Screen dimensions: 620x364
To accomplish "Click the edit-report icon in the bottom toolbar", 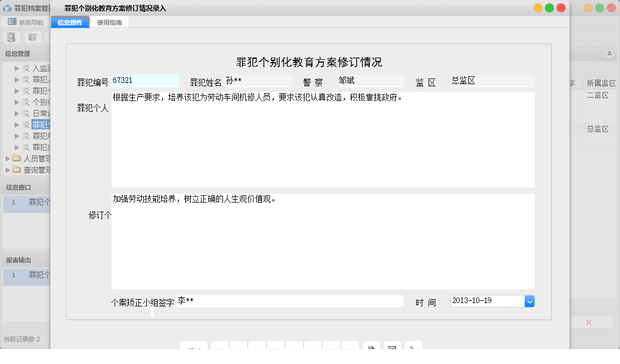I will [371, 349].
